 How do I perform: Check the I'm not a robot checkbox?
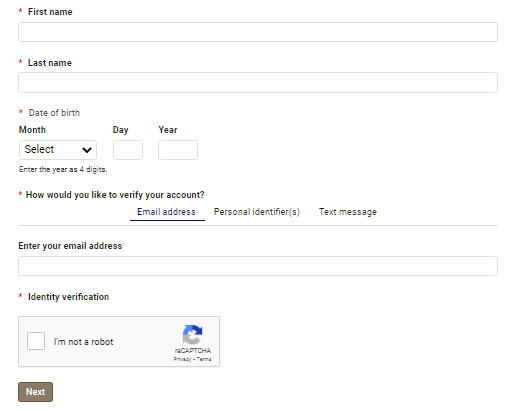click(36, 341)
